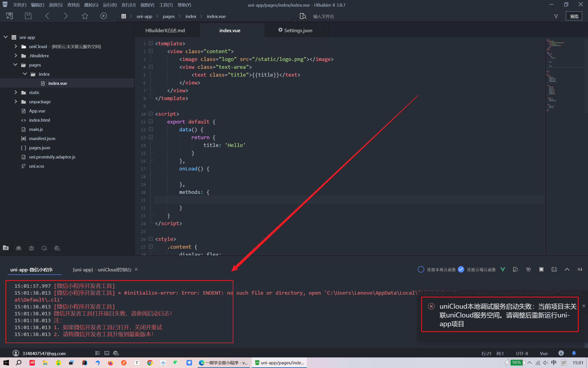Open App.vue in file tree
The width and height of the screenshot is (588, 368).
pos(37,111)
